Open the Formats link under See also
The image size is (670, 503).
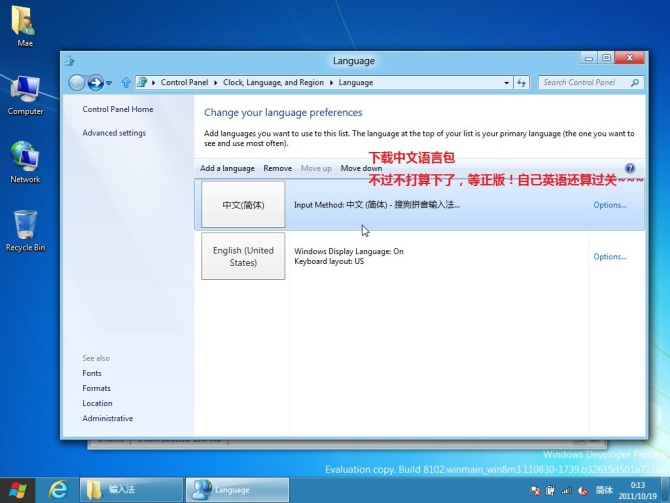pyautogui.click(x=96, y=388)
